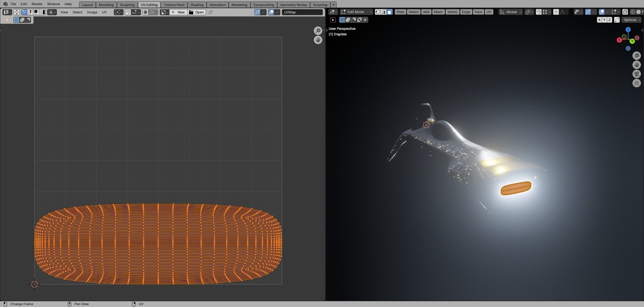Toggle snapping magnet in 3D viewport
The height and width of the screenshot is (307, 644).
tap(539, 12)
